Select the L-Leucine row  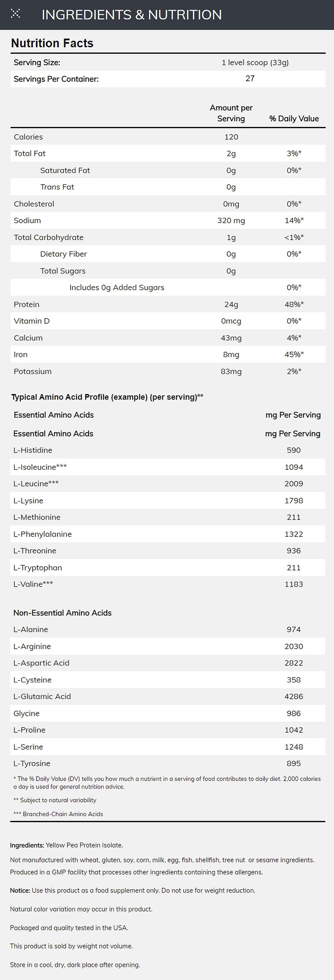(x=168, y=483)
